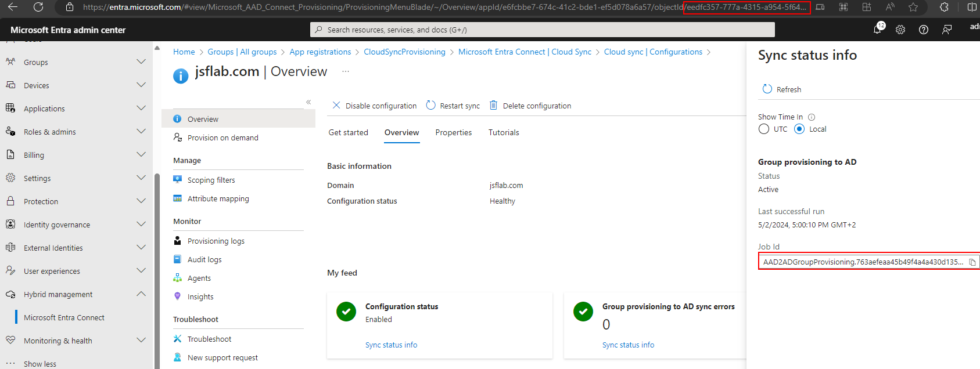Open Sync status info under sync errors card
Viewport: 980px width, 369px height.
pyautogui.click(x=628, y=345)
